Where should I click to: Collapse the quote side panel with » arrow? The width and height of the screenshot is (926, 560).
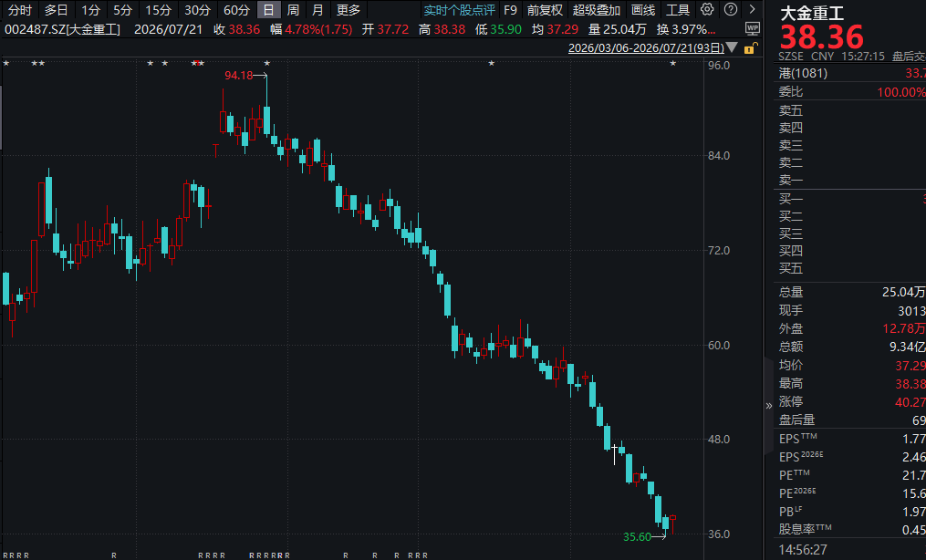(x=768, y=405)
